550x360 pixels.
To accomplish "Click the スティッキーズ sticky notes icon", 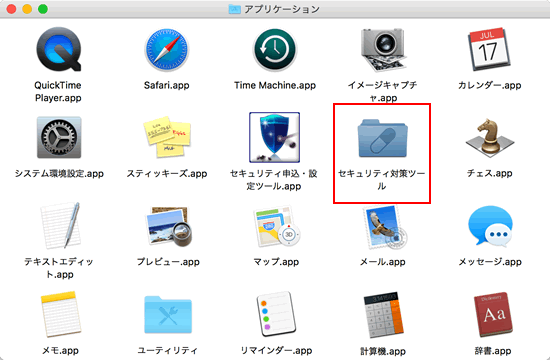I will click(167, 137).
